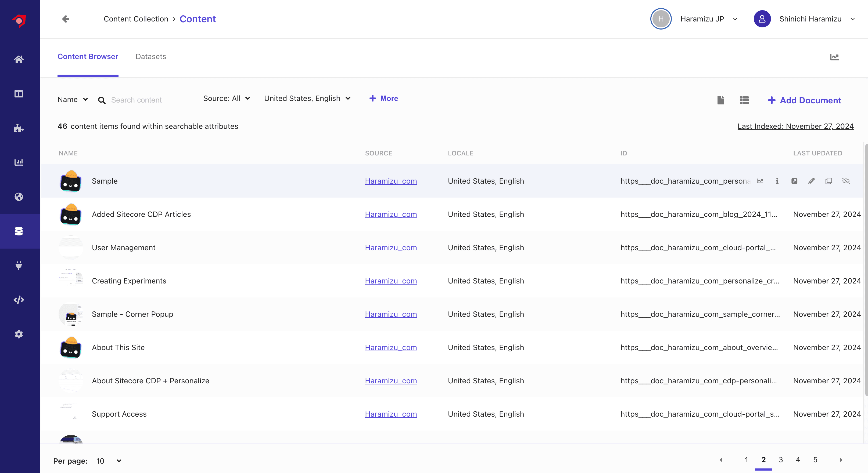This screenshot has height=473, width=868.
Task: Open Haramizu_com link on User Management row
Action: coord(390,248)
